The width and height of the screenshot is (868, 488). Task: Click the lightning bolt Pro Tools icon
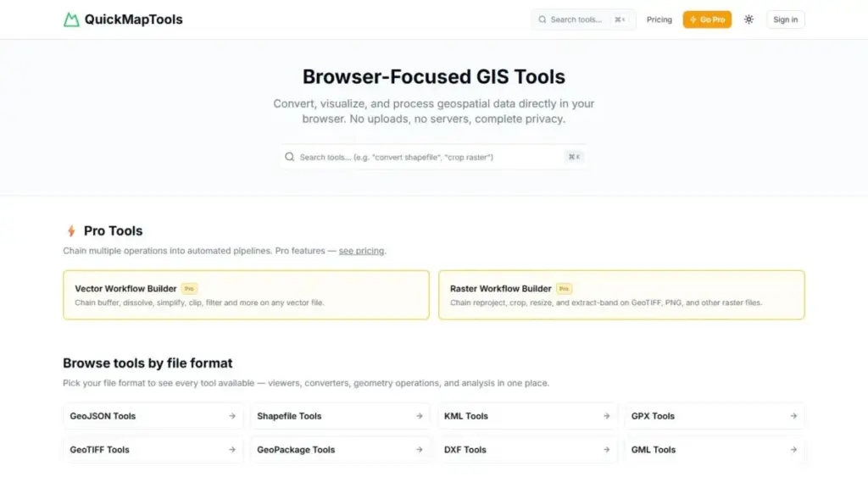click(71, 230)
